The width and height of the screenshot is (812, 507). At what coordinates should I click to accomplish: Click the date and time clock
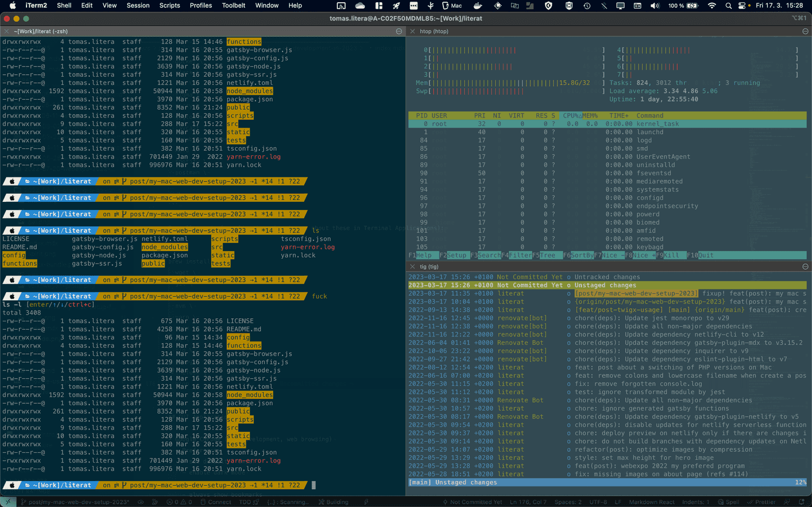click(x=779, y=5)
